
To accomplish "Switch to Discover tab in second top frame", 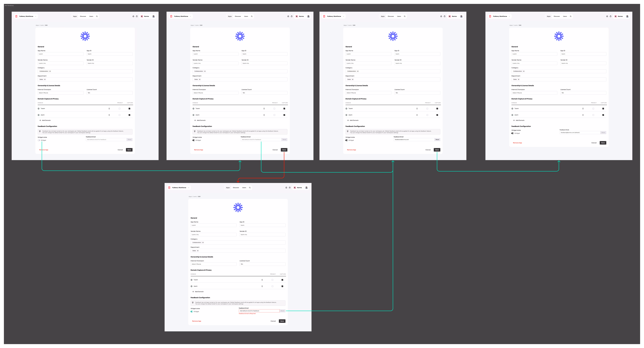I will (238, 16).
